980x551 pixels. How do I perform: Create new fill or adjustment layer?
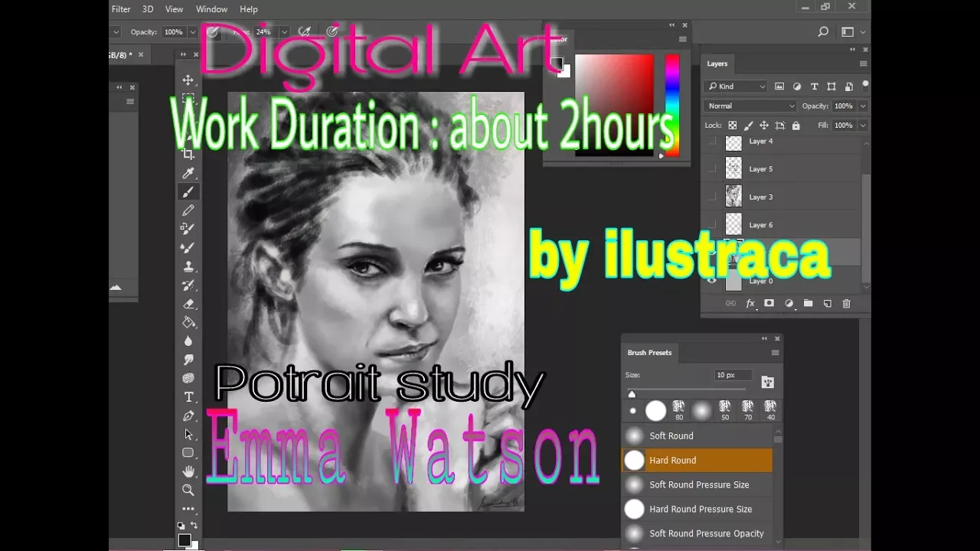click(x=789, y=304)
